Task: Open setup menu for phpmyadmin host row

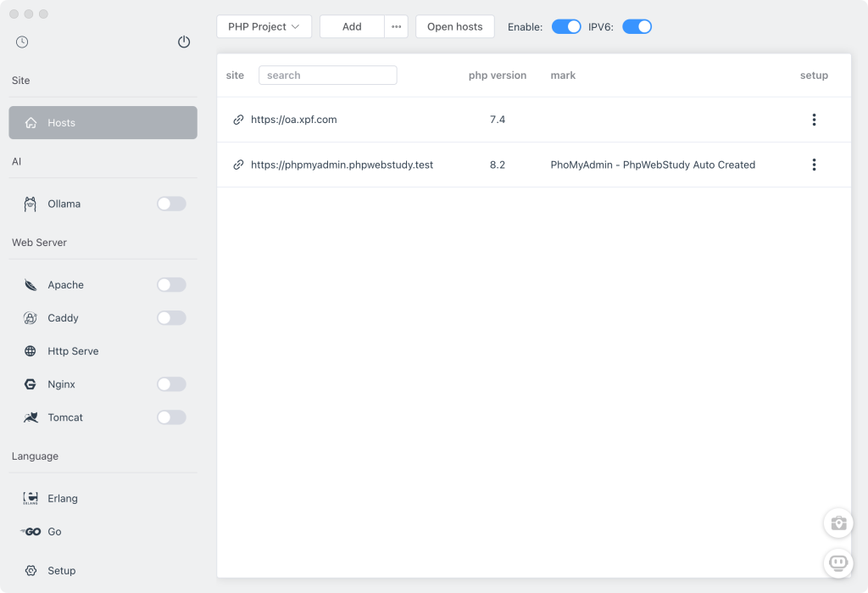Action: (814, 165)
